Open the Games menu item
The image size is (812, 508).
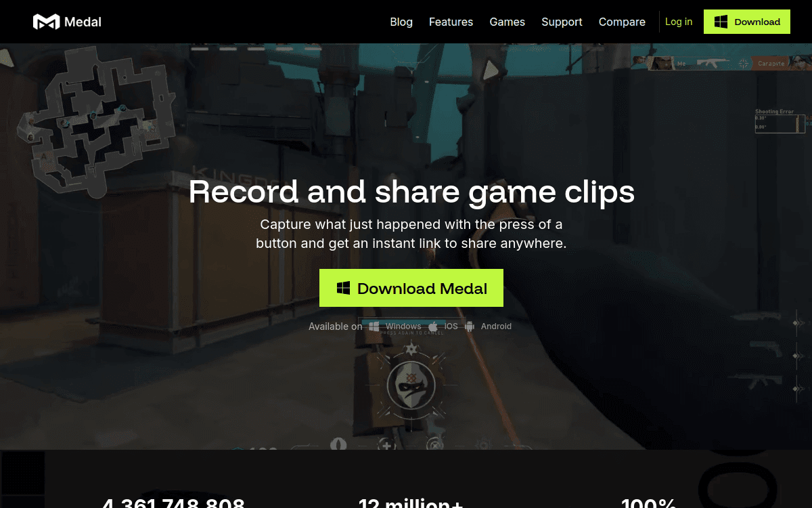tap(507, 22)
